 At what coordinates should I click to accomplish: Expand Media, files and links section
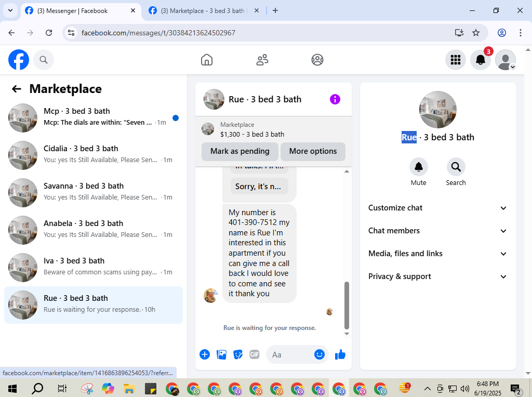coord(437,254)
